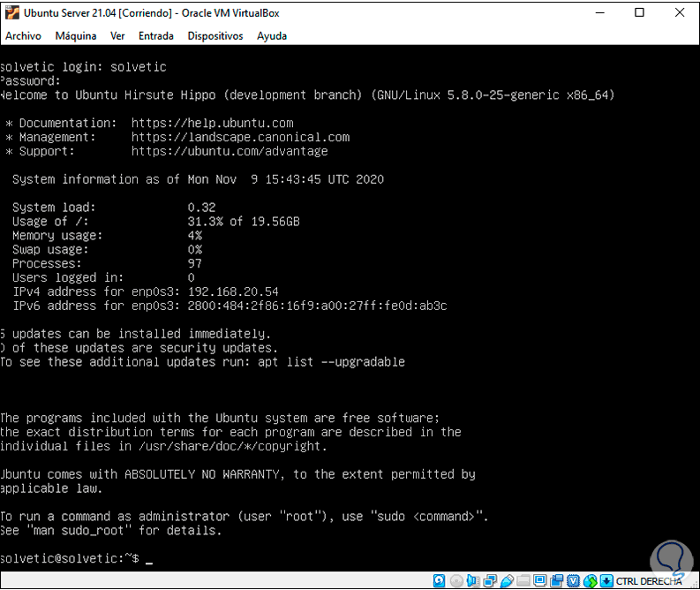This screenshot has height=590, width=700.
Task: Click the keyboard capture arrow icon
Action: [606, 580]
